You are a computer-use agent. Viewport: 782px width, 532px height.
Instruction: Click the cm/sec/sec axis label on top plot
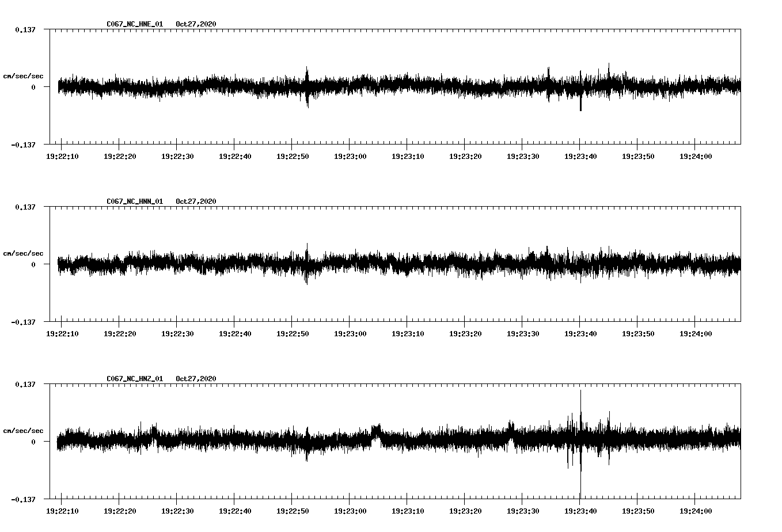pos(24,75)
